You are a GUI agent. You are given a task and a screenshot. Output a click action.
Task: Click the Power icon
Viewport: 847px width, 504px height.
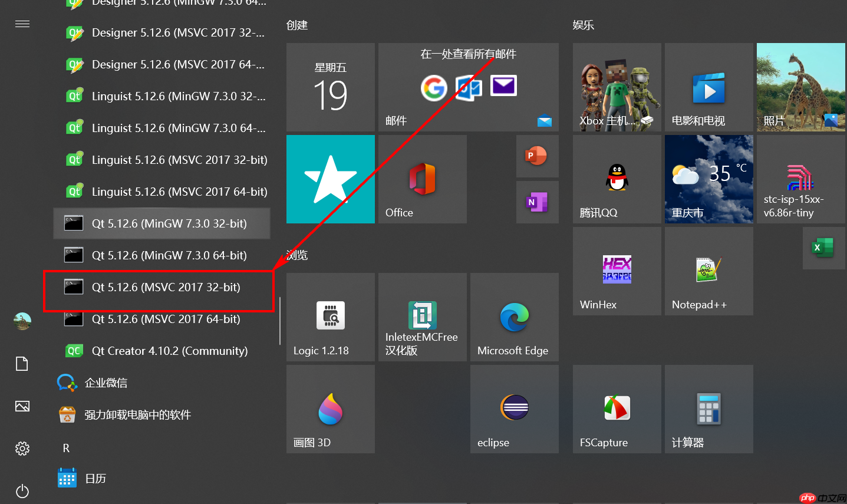[22, 491]
